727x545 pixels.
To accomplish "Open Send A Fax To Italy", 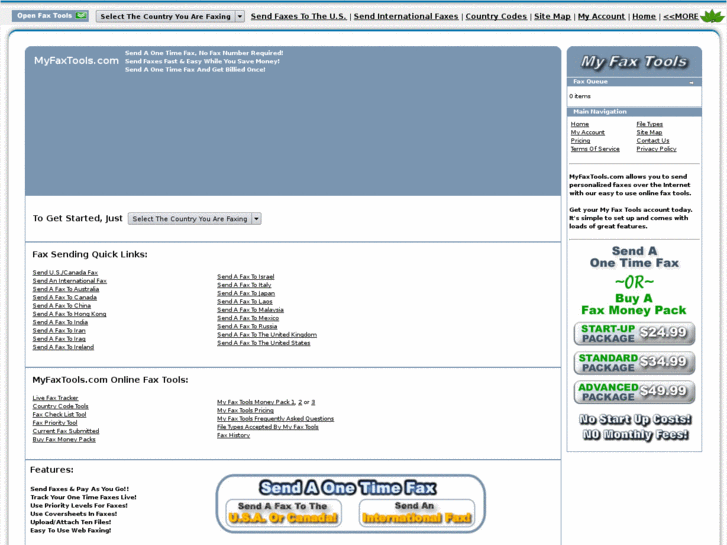I will pos(244,285).
